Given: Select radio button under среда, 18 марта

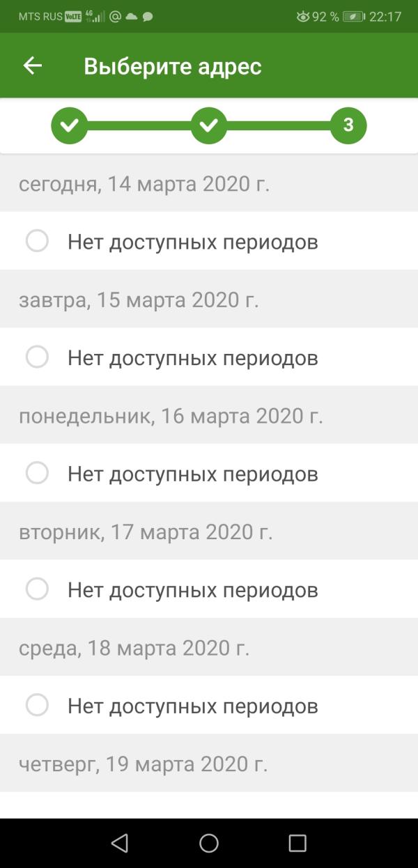Looking at the screenshot, I should click(37, 706).
